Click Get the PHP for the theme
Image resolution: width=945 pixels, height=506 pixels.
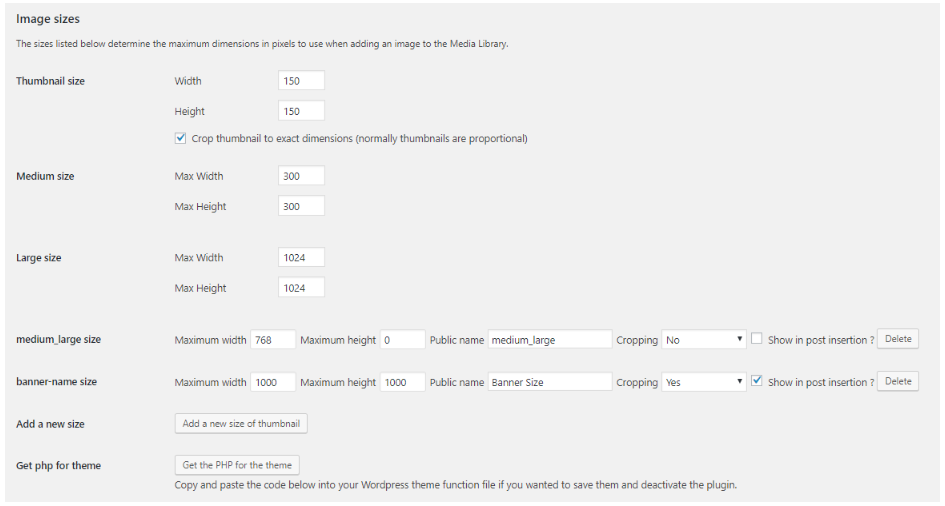(x=237, y=465)
